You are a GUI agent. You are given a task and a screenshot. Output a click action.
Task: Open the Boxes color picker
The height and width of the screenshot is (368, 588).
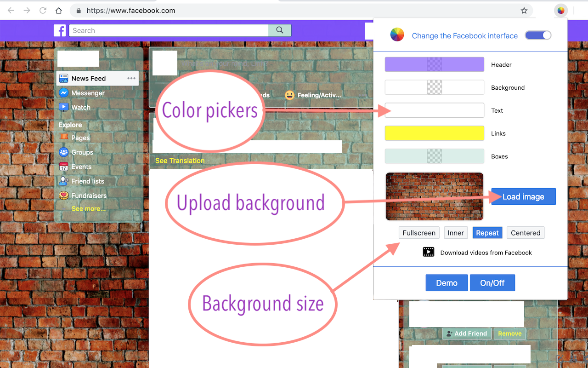point(435,156)
